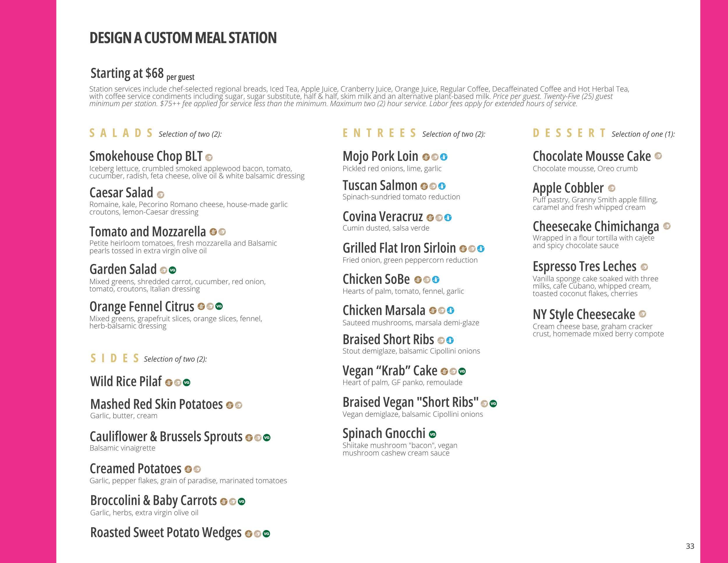Click the Starting at $68 price text
This screenshot has height=563, width=728.
[127, 73]
